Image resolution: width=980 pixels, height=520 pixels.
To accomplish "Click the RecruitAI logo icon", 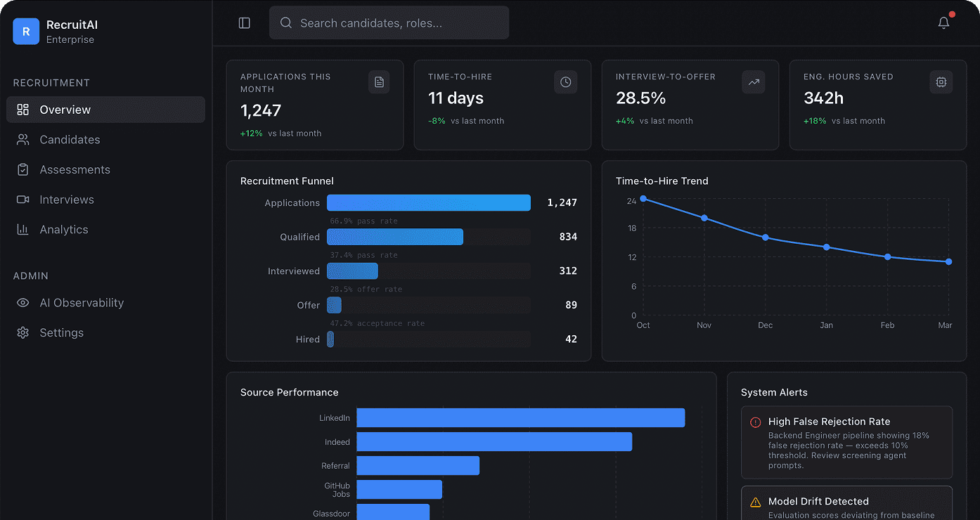I will point(26,32).
